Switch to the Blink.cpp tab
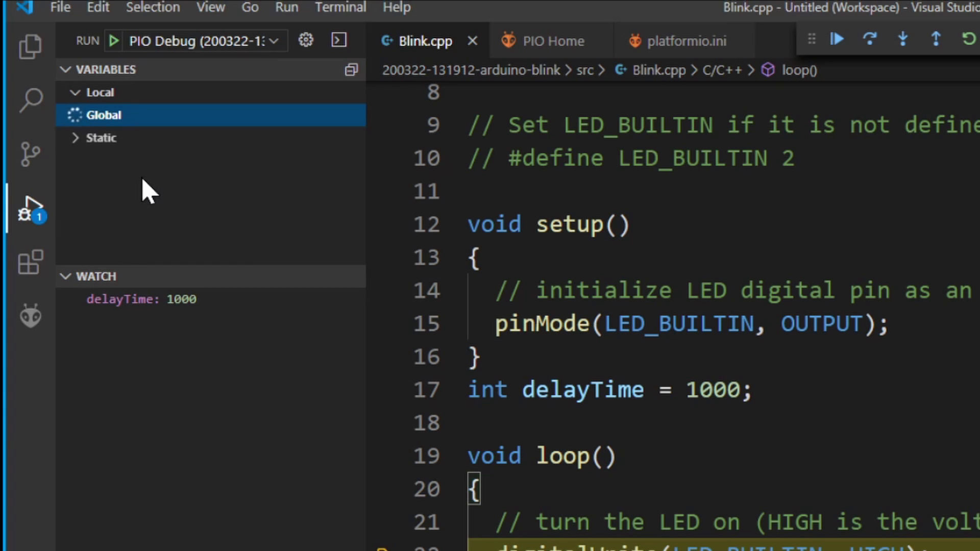 (428, 41)
